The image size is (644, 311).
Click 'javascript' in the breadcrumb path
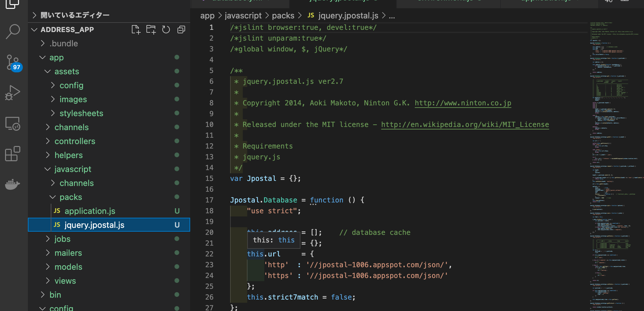(x=243, y=16)
